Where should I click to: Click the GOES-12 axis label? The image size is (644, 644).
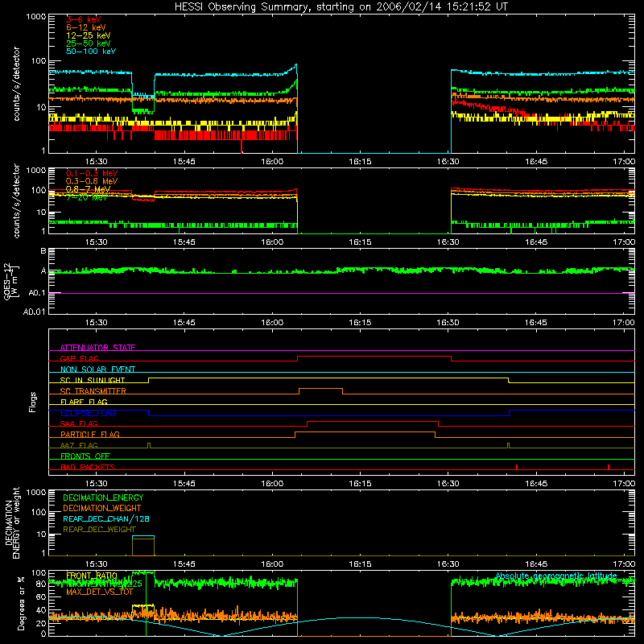pyautogui.click(x=10, y=281)
